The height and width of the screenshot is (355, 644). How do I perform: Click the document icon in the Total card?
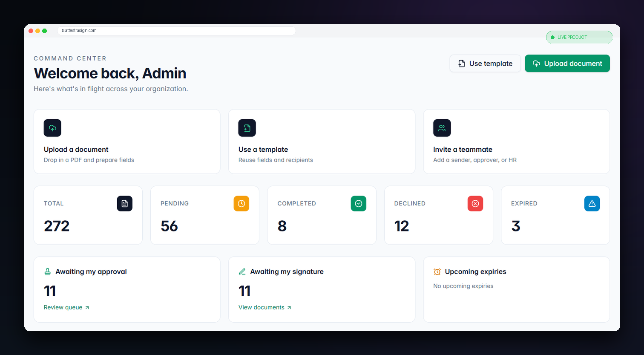tap(124, 204)
